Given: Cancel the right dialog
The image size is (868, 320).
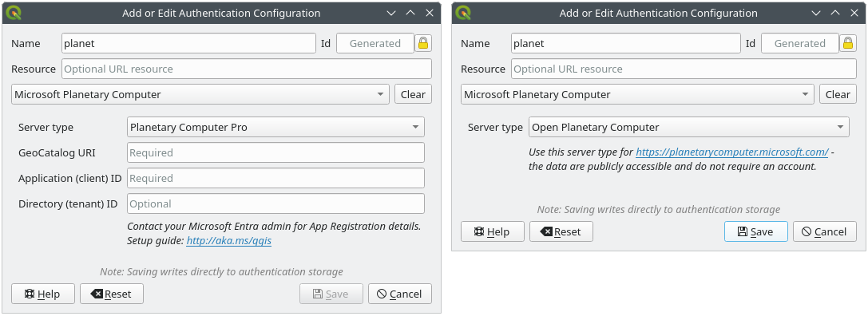Looking at the screenshot, I should 824,231.
